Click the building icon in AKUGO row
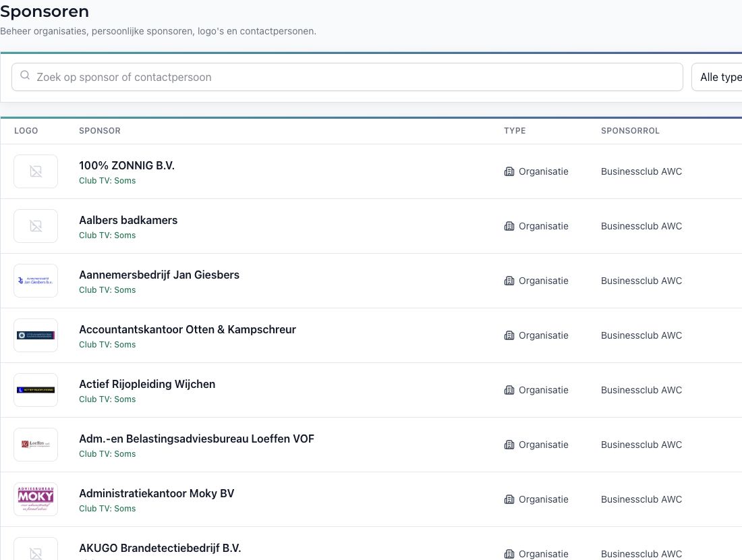742x560 pixels. 509,554
